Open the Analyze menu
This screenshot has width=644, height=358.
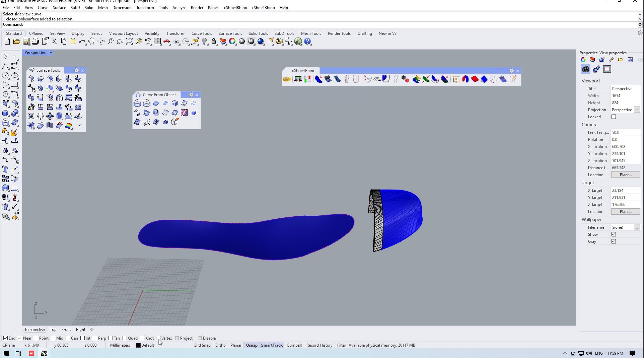coord(179,8)
